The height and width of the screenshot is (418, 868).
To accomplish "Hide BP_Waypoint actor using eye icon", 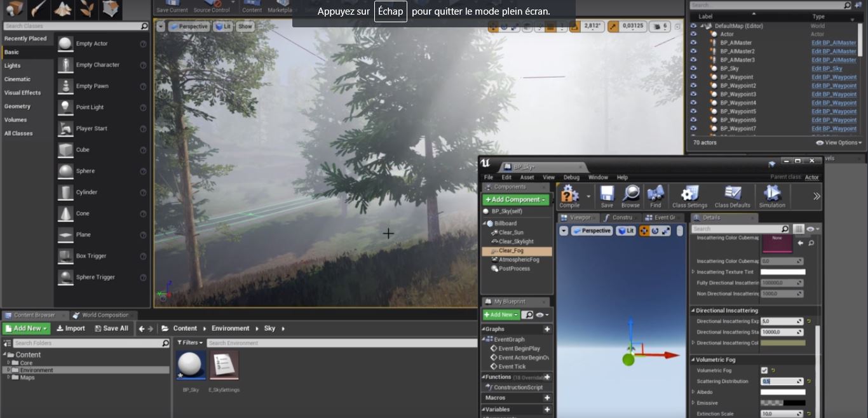I will [693, 77].
